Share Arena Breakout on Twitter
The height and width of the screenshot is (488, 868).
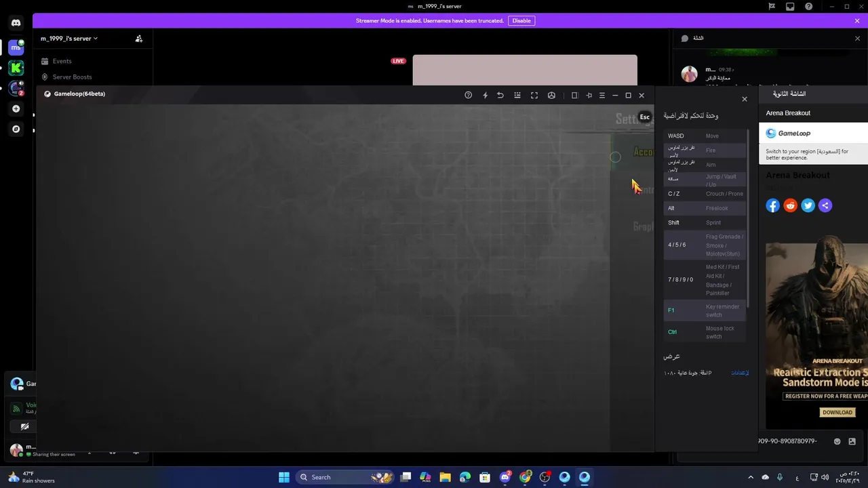[x=808, y=205]
